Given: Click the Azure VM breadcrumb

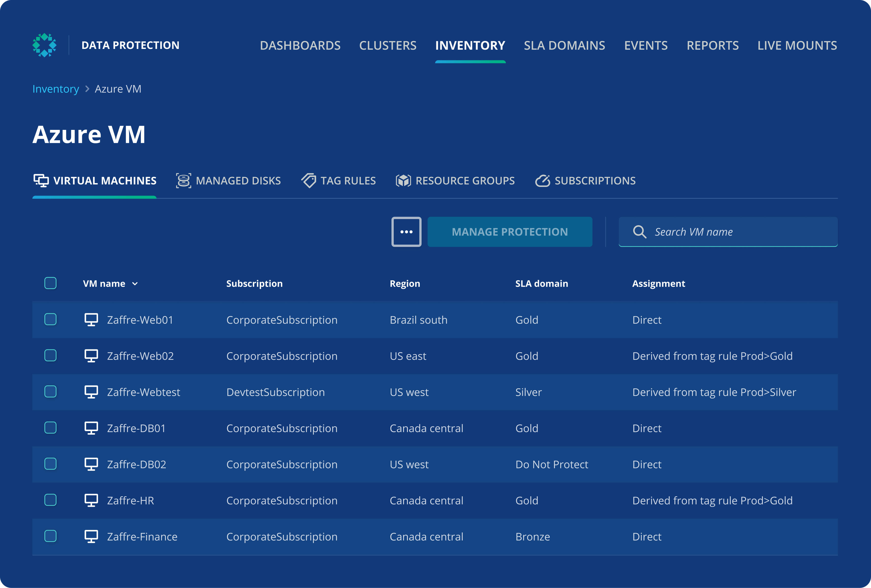Looking at the screenshot, I should pos(118,89).
